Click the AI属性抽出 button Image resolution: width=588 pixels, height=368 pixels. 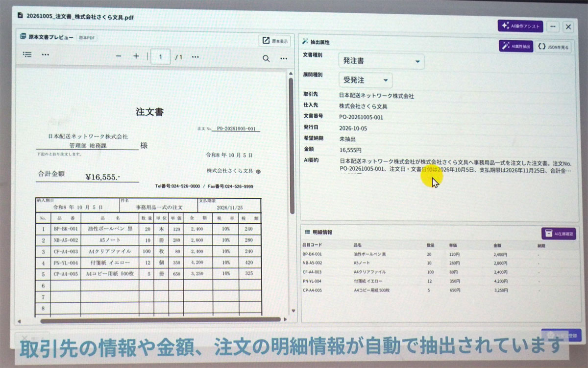pyautogui.click(x=516, y=47)
